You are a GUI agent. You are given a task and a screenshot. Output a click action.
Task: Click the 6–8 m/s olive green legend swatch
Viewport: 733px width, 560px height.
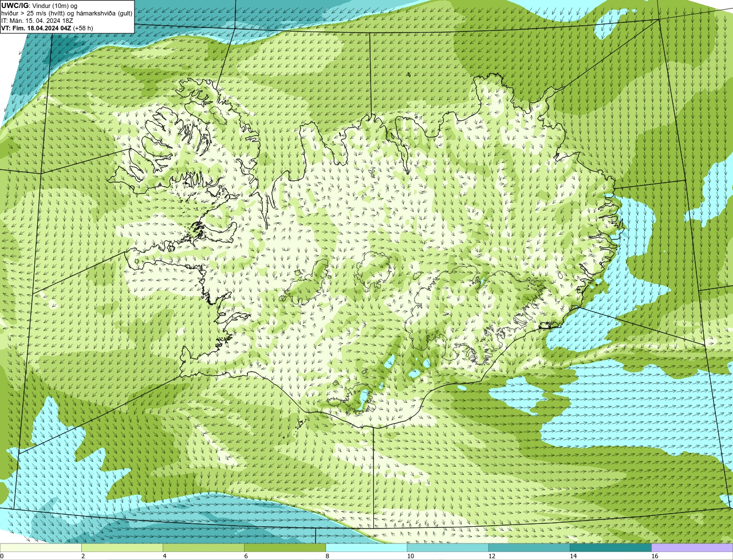285,548
